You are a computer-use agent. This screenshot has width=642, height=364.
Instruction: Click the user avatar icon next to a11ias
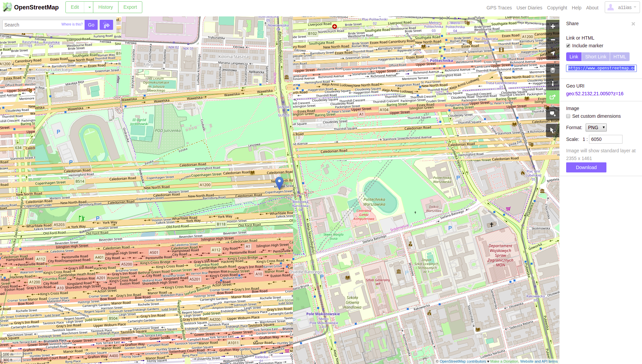click(611, 7)
